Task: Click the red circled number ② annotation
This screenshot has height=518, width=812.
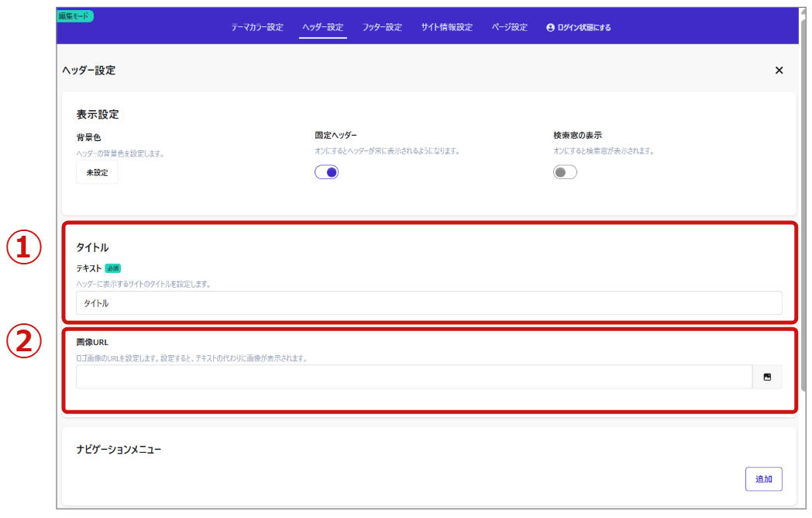Action: (24, 342)
